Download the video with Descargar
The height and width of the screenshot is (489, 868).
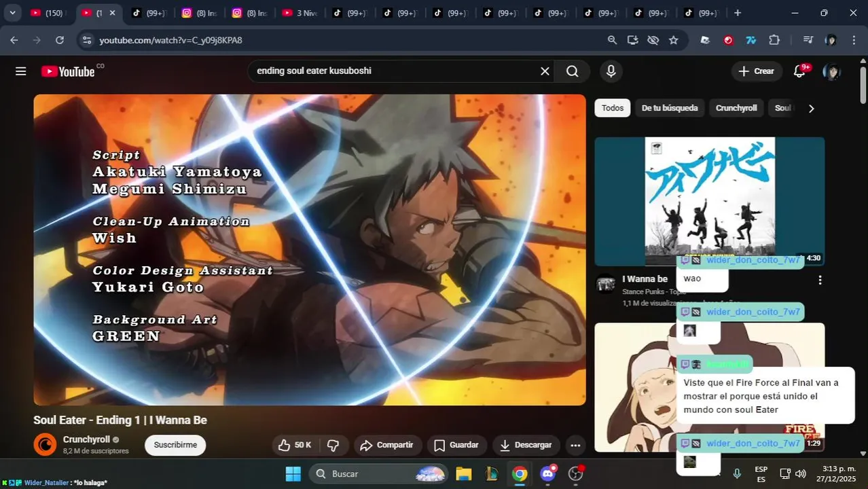526,446
